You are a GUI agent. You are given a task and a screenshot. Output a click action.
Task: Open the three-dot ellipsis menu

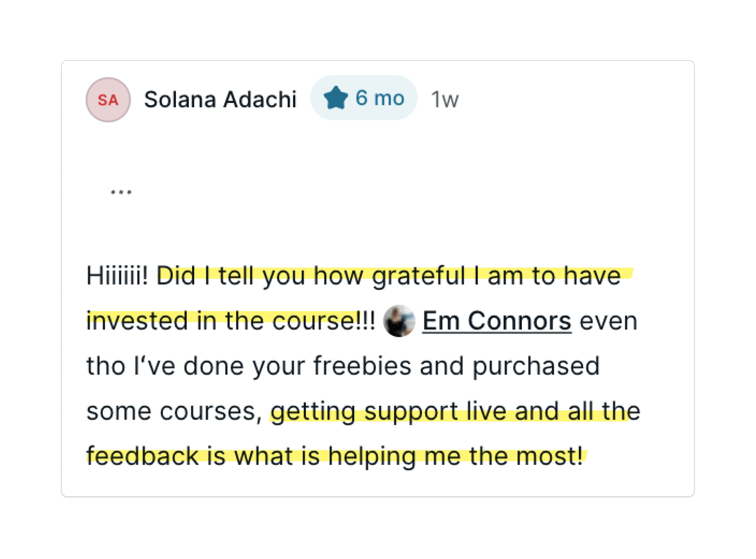pos(121,192)
